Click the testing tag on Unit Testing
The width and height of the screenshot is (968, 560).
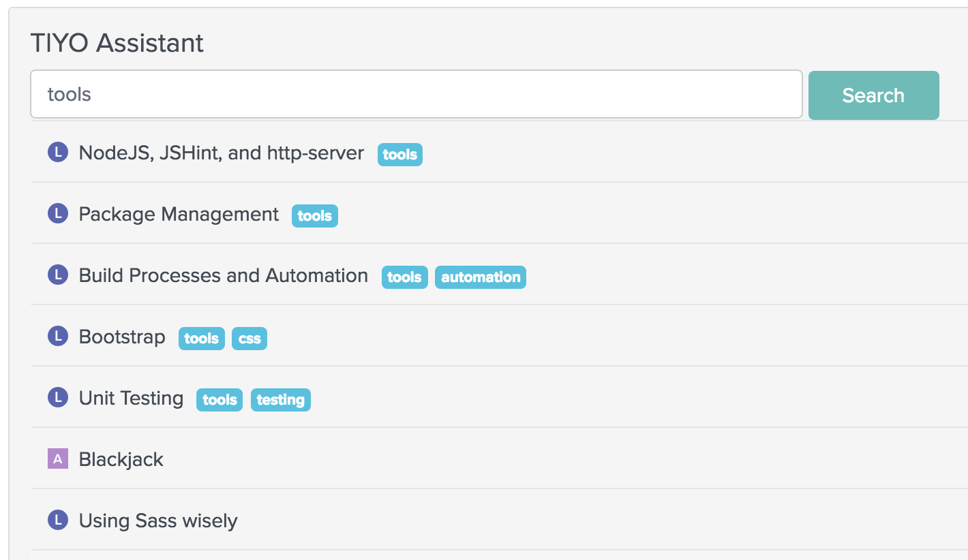pos(281,400)
